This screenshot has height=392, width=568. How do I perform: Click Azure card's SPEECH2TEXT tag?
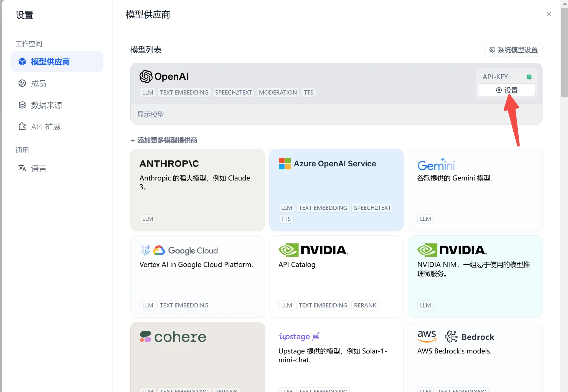[x=372, y=208]
